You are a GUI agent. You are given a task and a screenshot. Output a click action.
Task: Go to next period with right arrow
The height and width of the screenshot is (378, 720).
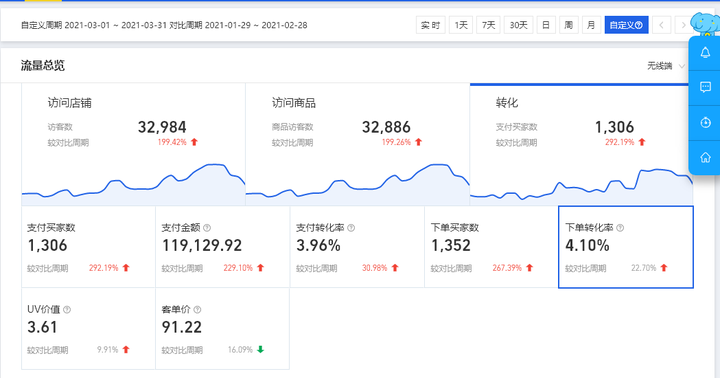[x=683, y=25]
